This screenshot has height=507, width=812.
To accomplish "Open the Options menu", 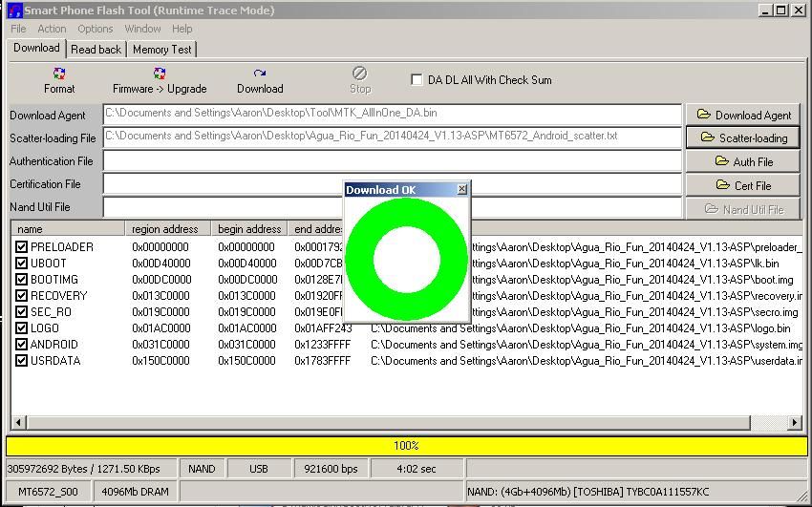I will (96, 29).
